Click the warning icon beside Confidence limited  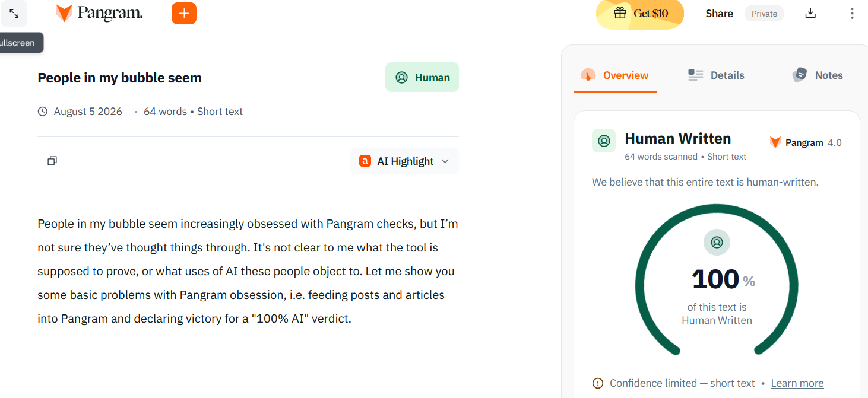click(598, 383)
